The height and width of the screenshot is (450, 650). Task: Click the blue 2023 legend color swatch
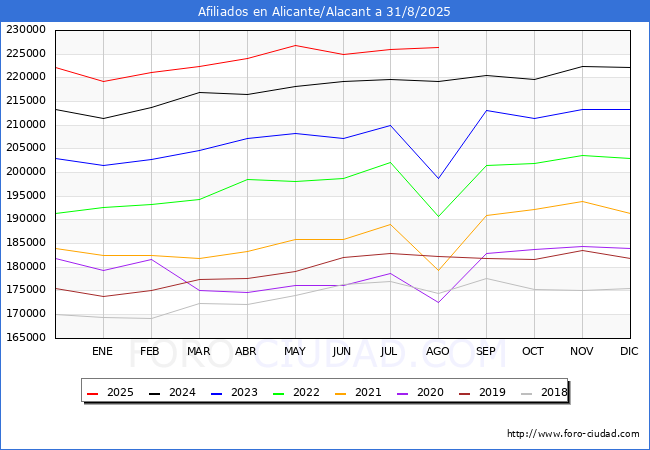(216, 393)
